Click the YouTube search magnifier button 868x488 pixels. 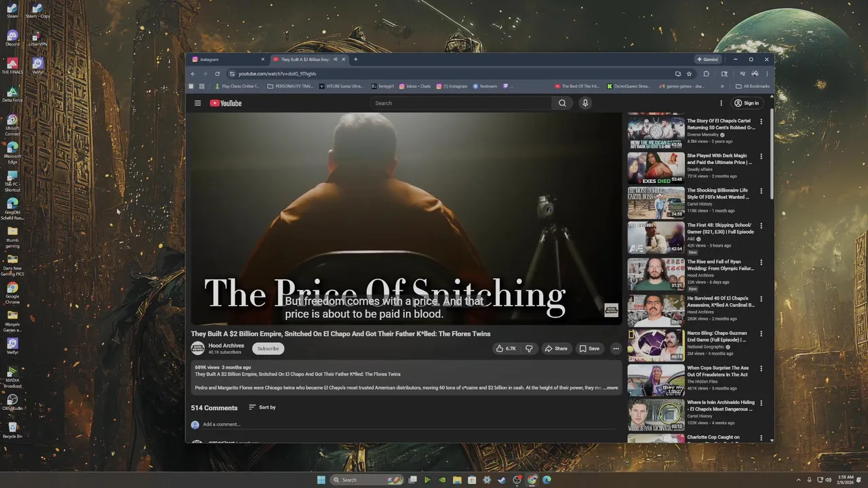tap(562, 103)
